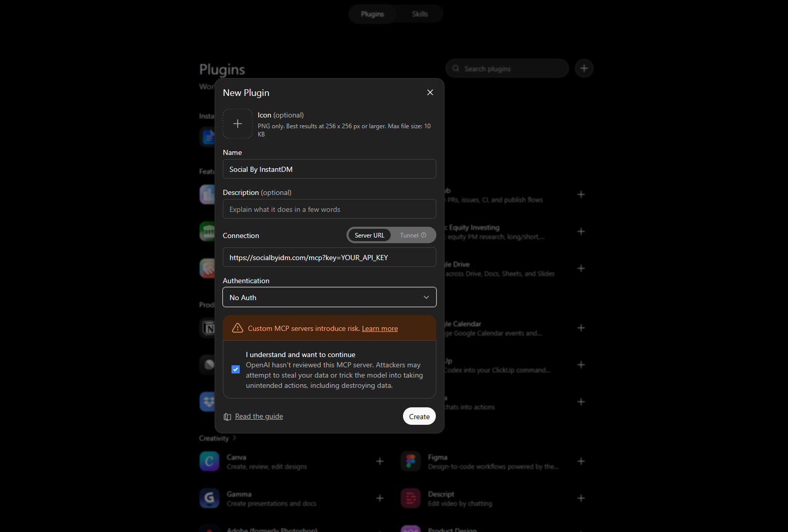Add the Descript plugin
The height and width of the screenshot is (532, 788).
click(581, 498)
